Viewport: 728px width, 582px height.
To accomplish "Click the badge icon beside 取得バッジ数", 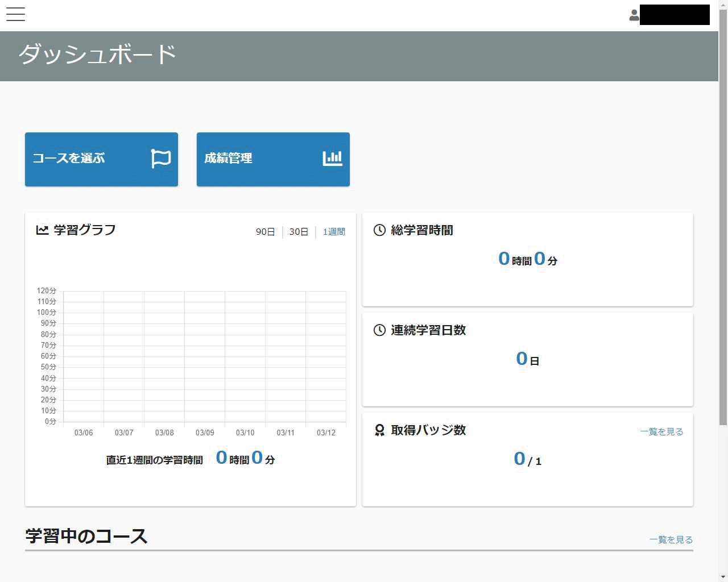I will tap(379, 430).
